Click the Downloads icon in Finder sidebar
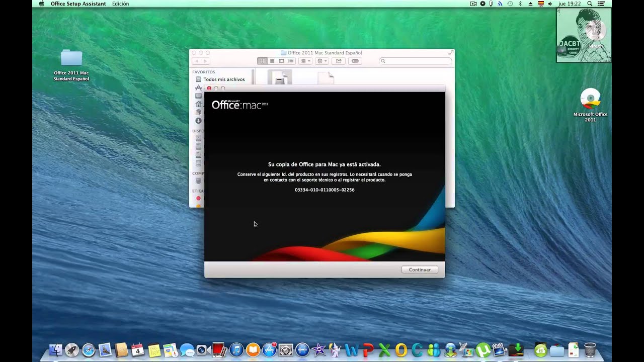This screenshot has height=362, width=644. click(x=198, y=121)
